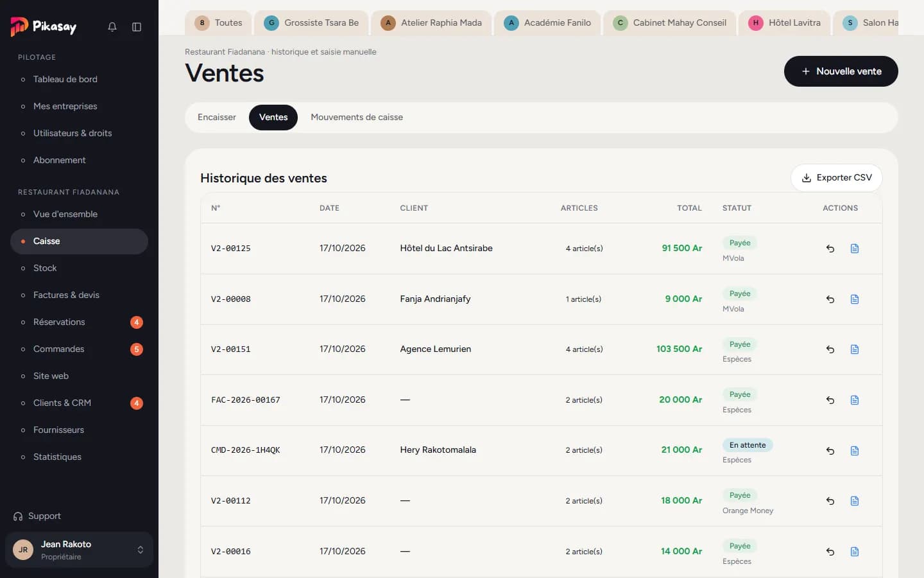
Task: Open Utilisateurs & droits
Action: click(79, 134)
